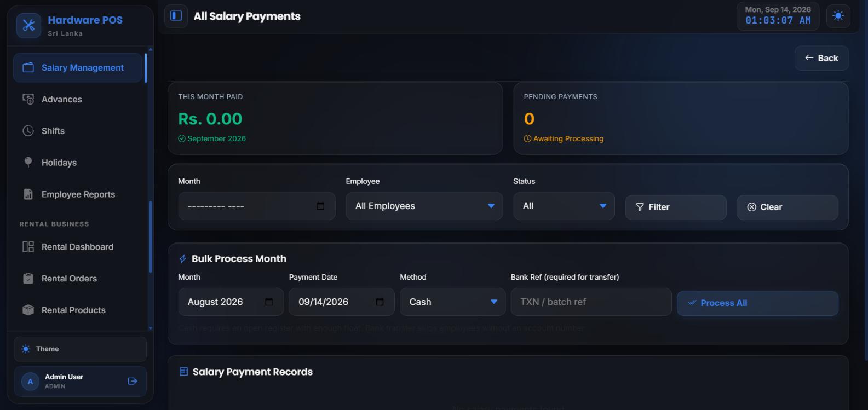This screenshot has width=868, height=410.
Task: Click the August 2026 bulk month field
Action: point(231,302)
